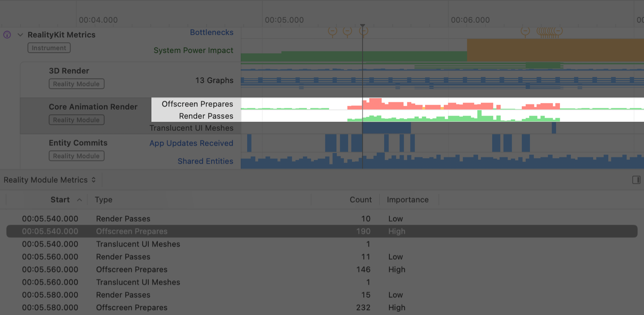The image size is (644, 315).
Task: Click the sort arrow beside the Start column
Action: click(79, 199)
